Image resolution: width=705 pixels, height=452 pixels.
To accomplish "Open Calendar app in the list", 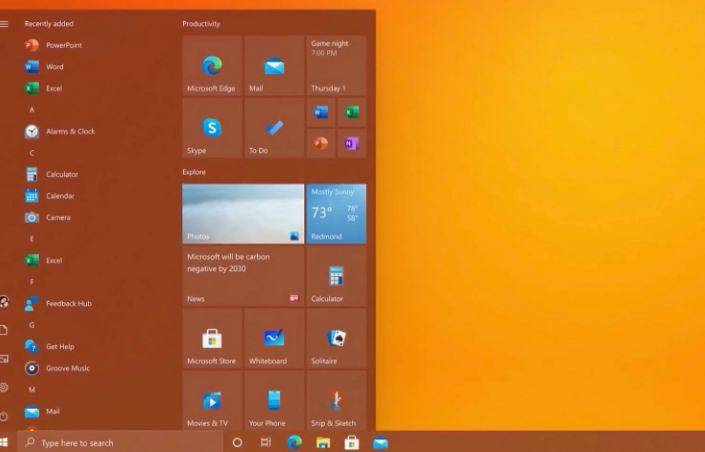I will click(x=50, y=196).
